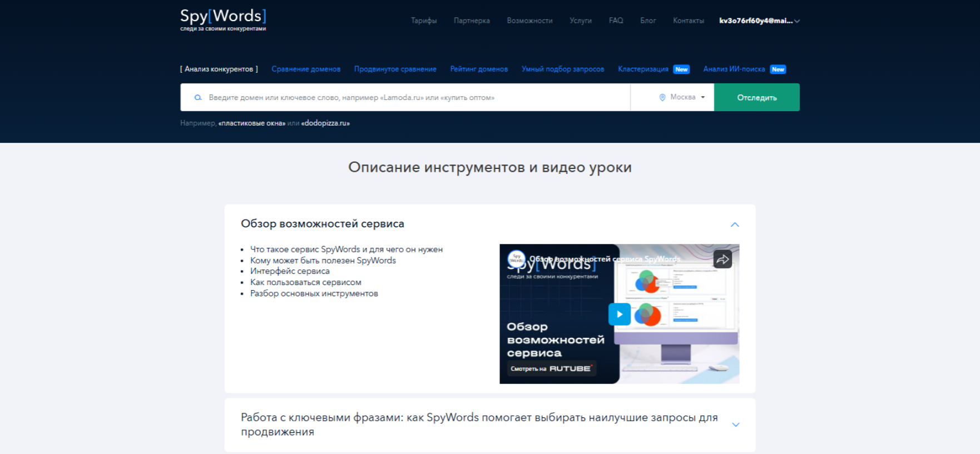Switch to Анализ ИИ-поиска tab
The height and width of the screenshot is (454, 980).
point(734,69)
